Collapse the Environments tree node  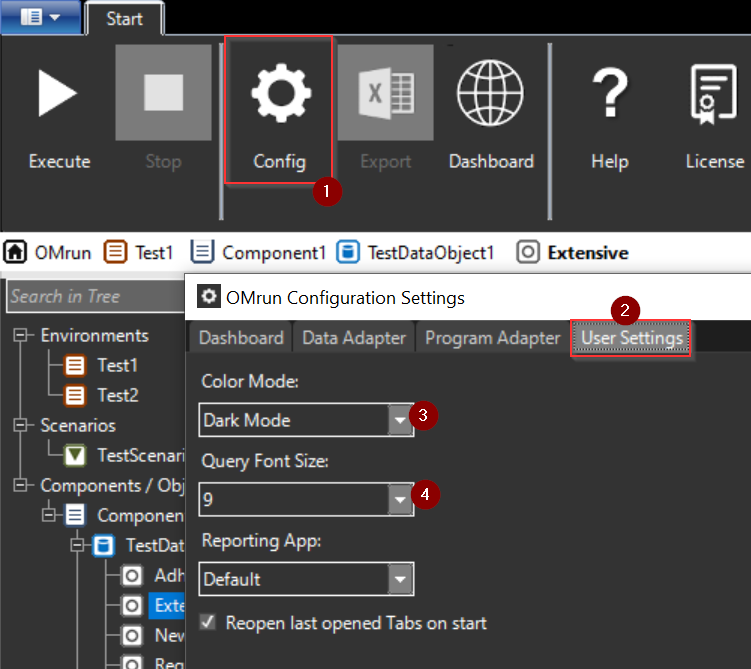click(x=20, y=335)
